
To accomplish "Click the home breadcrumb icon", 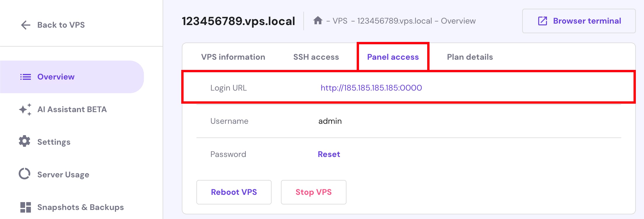I will coord(318,21).
